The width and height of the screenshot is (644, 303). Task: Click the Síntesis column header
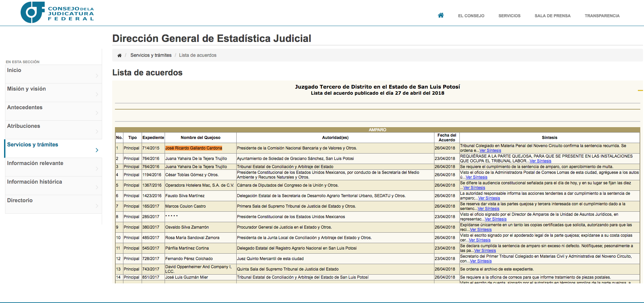click(549, 138)
